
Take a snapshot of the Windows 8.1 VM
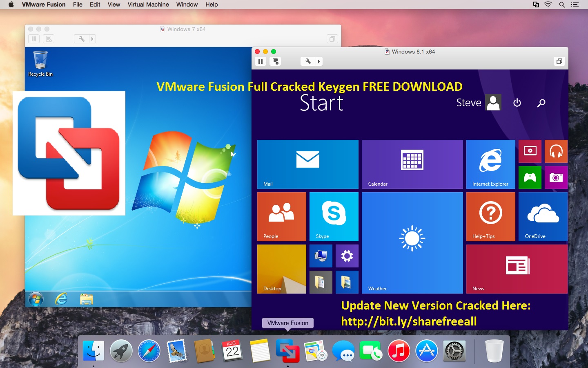coord(275,61)
